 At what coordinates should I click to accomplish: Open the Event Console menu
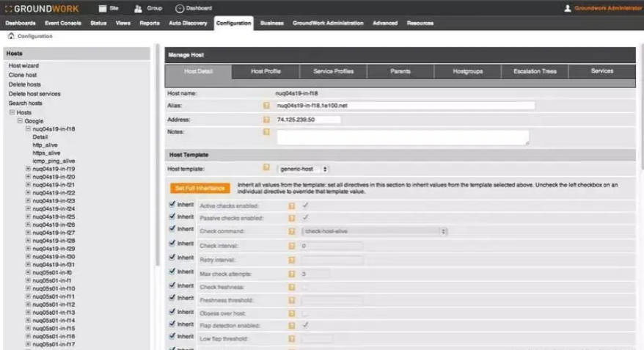[x=63, y=23]
